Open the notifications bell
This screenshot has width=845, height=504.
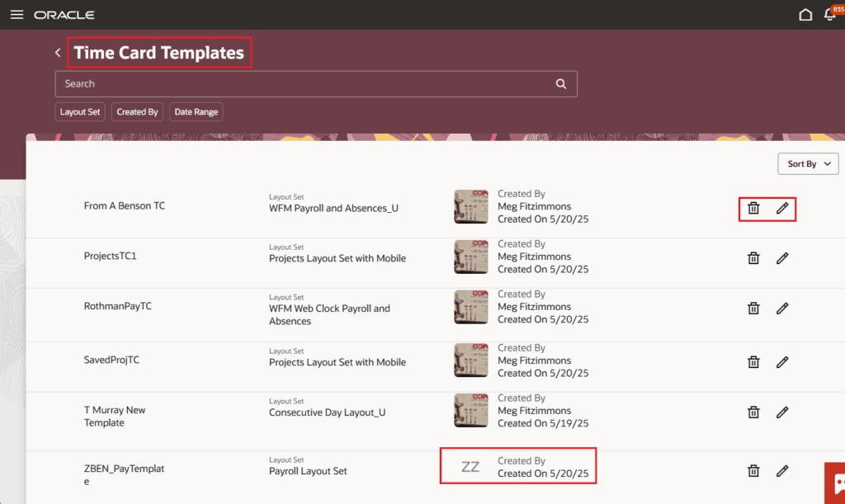point(830,15)
